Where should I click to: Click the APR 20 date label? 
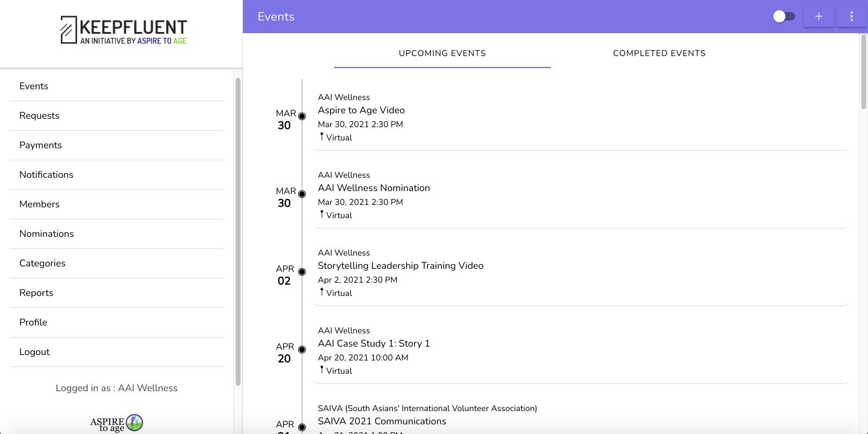pos(285,353)
